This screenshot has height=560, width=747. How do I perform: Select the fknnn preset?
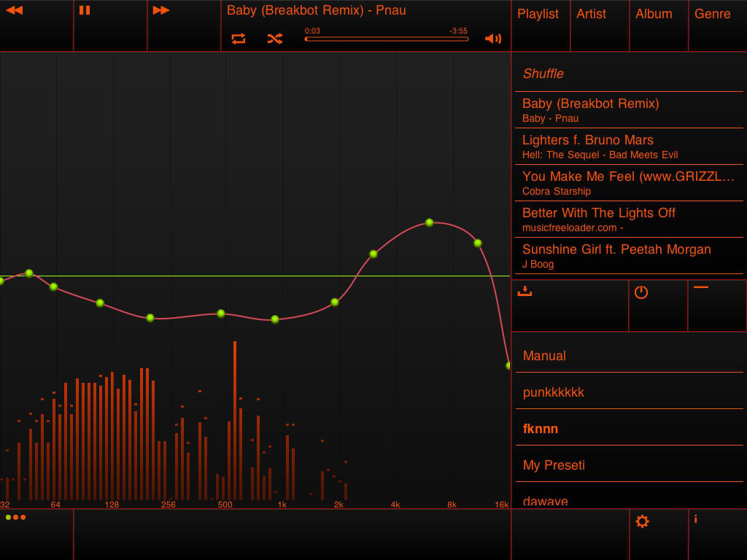point(629,429)
